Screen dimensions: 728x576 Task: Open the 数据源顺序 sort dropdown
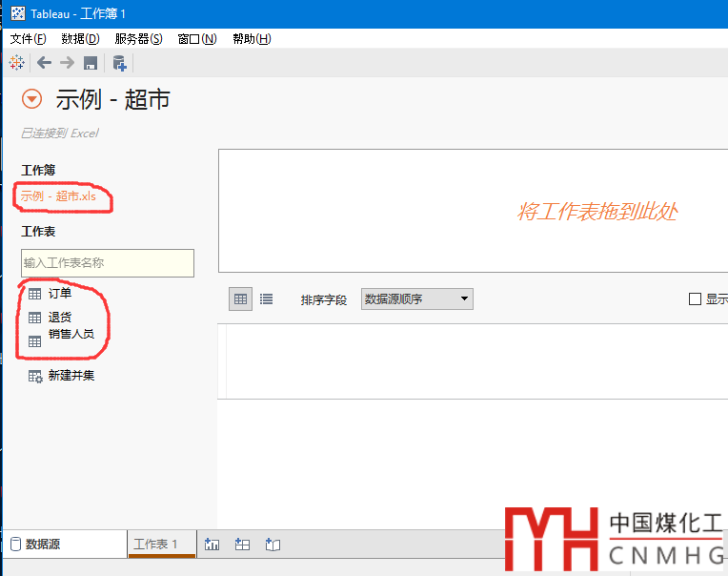(417, 298)
